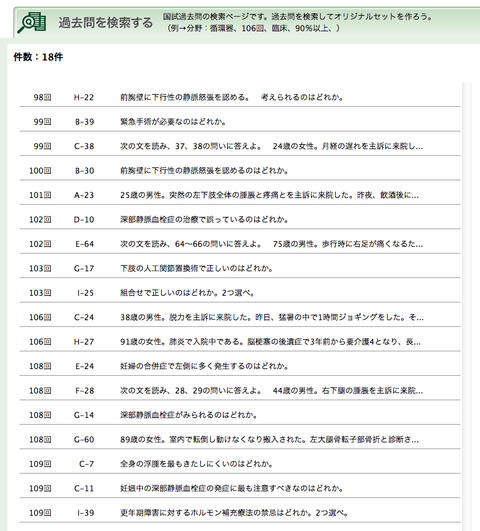Click the 件数：18件 result count
Screen dimensions: 480x531
click(x=38, y=57)
